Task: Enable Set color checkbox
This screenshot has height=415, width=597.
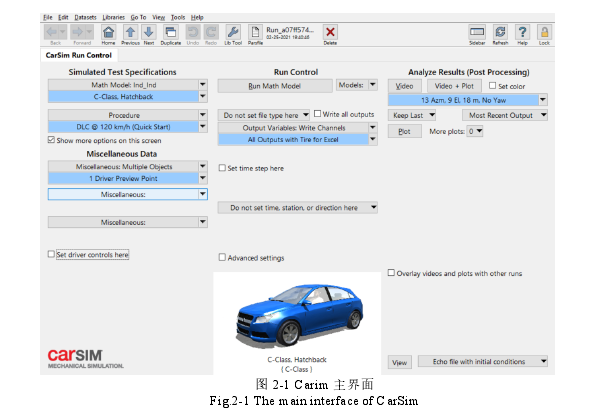Action: (x=492, y=86)
